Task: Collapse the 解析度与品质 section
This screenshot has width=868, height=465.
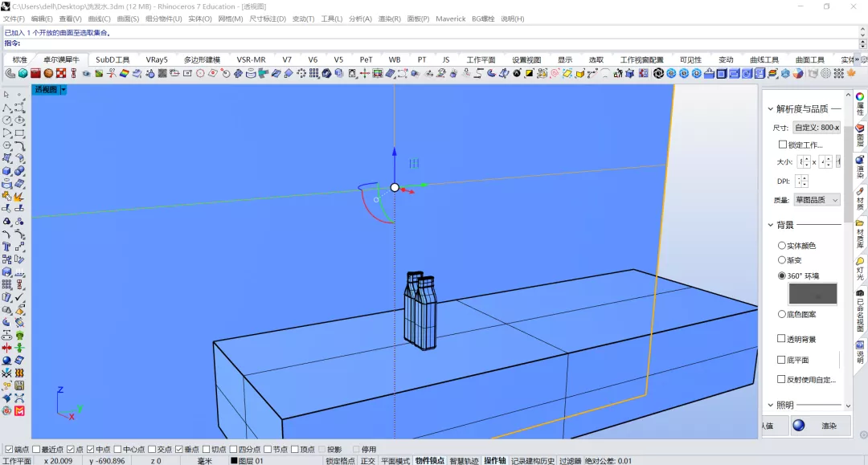Action: pos(771,109)
